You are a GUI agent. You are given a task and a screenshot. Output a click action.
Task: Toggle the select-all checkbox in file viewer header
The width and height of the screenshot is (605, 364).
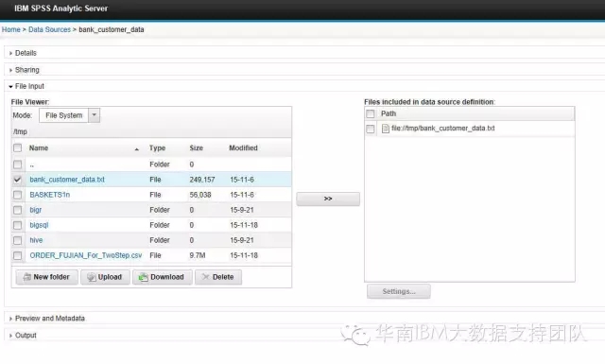point(17,147)
